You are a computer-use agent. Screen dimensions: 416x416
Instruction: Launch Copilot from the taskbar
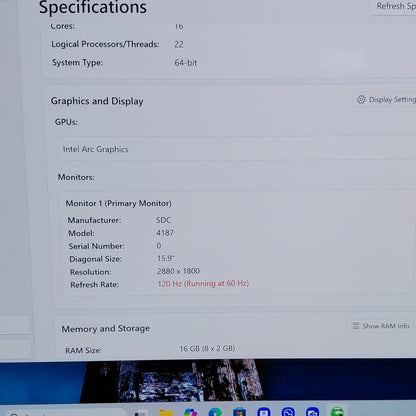click(x=190, y=412)
